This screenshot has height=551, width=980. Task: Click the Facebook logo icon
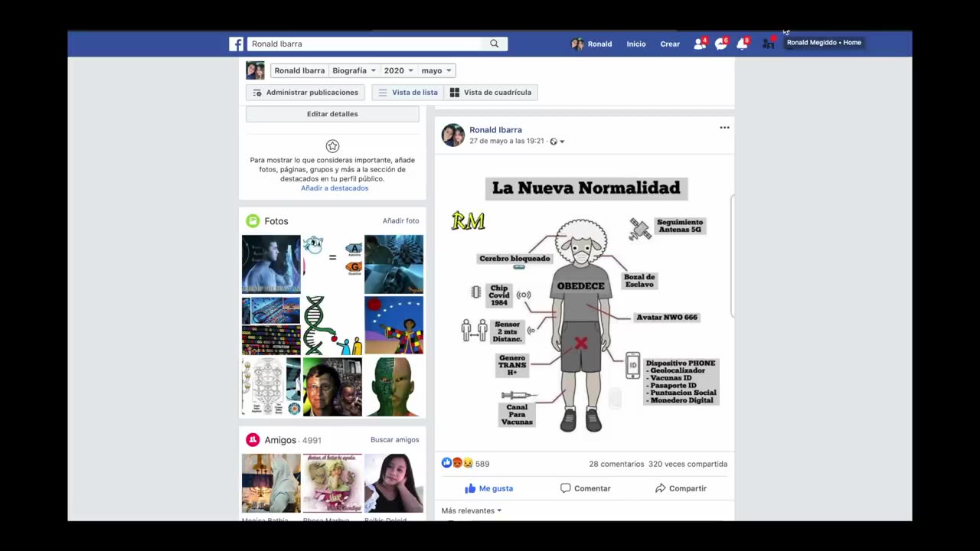(237, 44)
